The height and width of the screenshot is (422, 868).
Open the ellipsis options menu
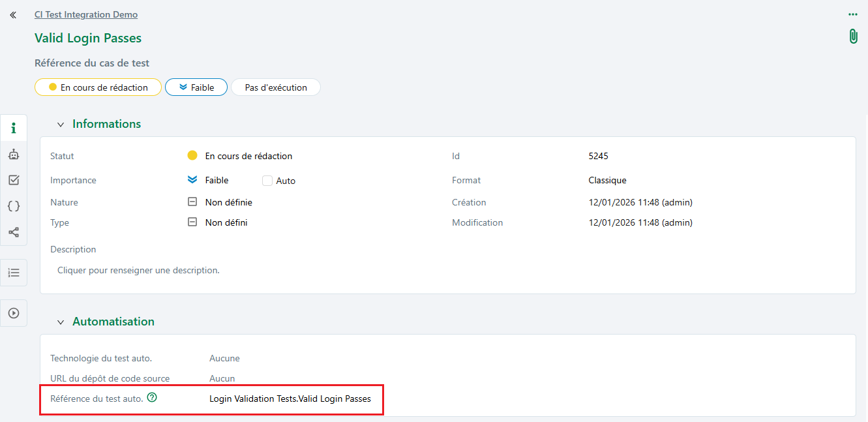tap(852, 14)
